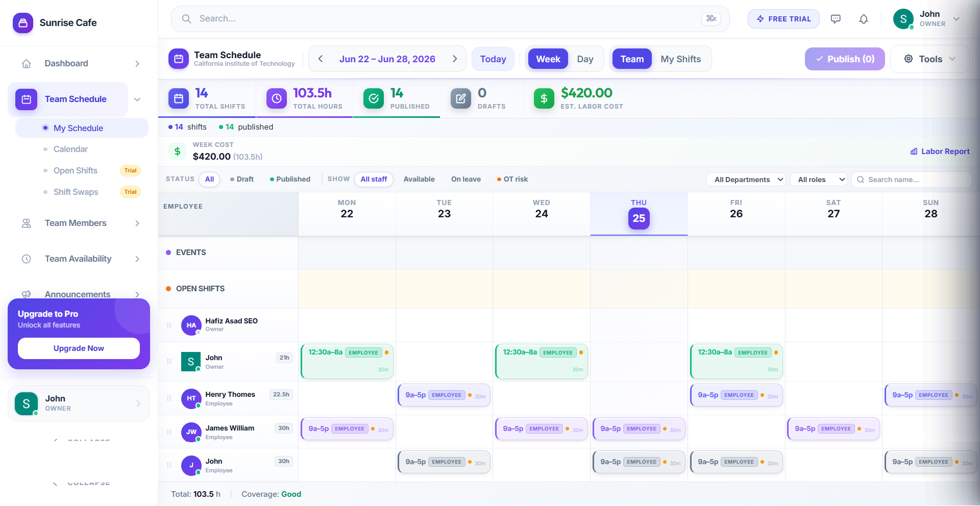
Task: Go to previous week arrow
Action: pos(321,59)
